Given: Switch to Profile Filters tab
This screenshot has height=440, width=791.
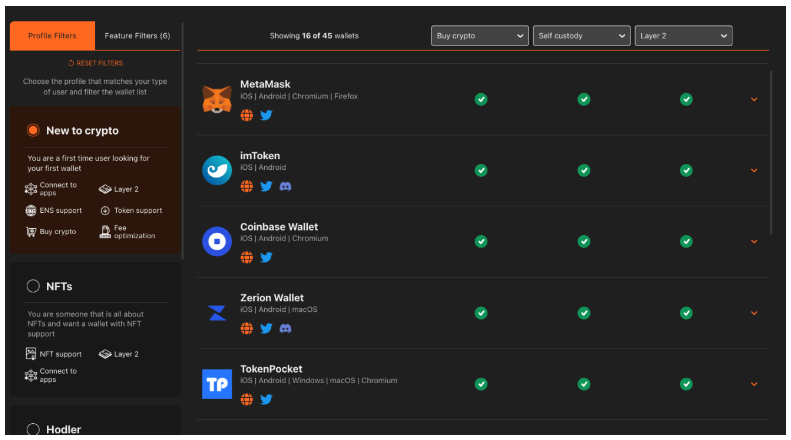Looking at the screenshot, I should click(x=52, y=36).
